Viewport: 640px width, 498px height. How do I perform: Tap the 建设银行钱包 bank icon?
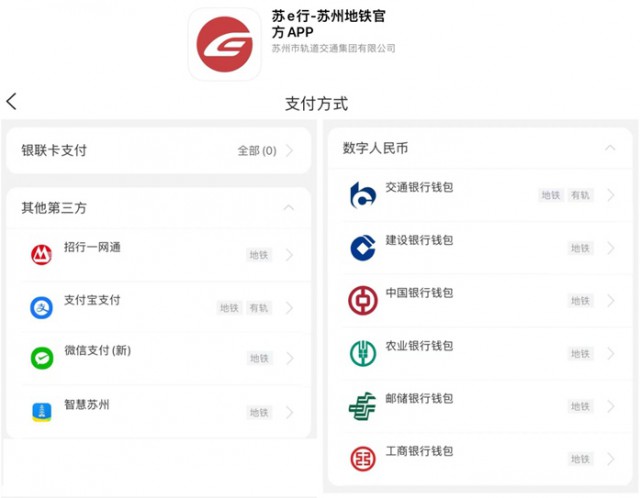click(362, 247)
